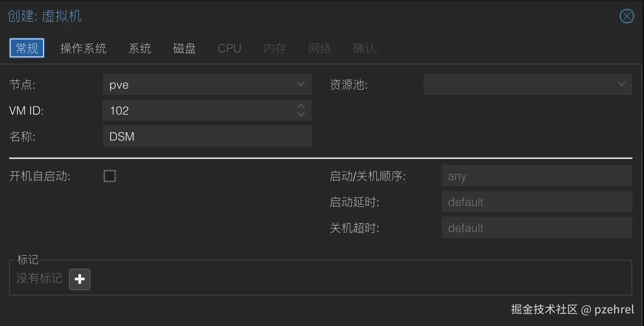The height and width of the screenshot is (326, 644).
Task: Open the 节点 dropdown arrow
Action: tap(301, 84)
